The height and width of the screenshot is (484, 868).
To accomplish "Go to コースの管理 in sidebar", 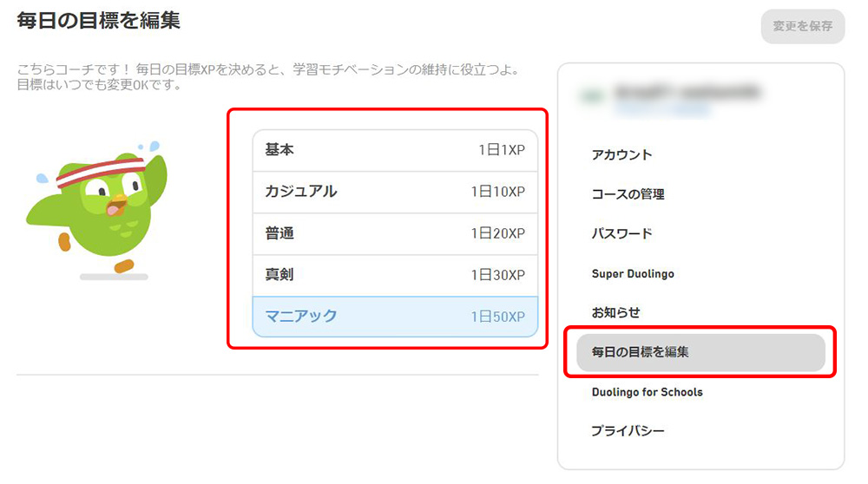I will tap(628, 194).
